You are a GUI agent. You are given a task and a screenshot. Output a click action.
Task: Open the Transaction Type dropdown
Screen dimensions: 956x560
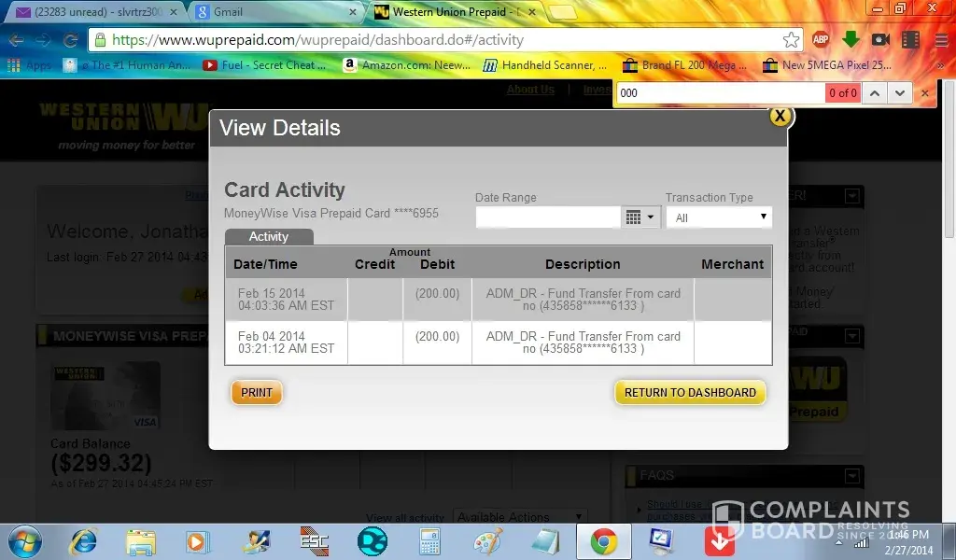720,217
